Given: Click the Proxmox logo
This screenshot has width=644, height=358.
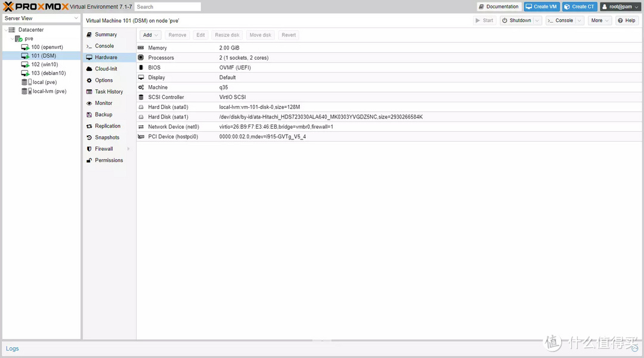Looking at the screenshot, I should tap(36, 7).
